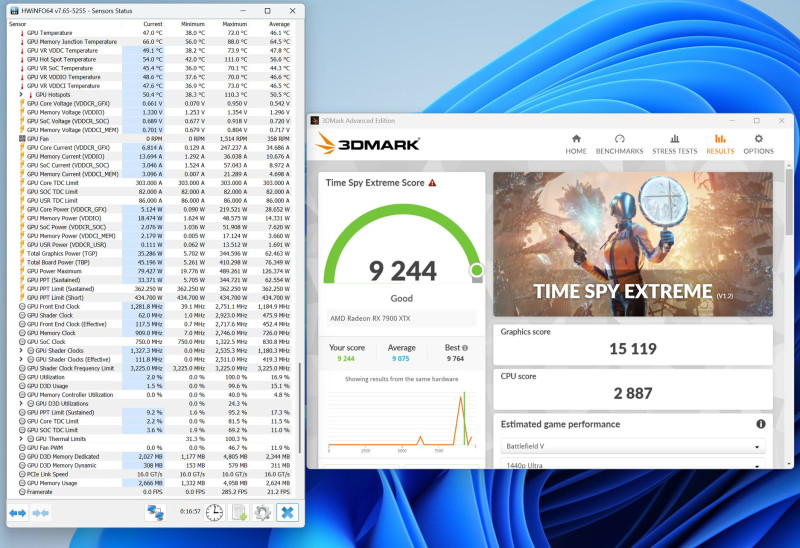This screenshot has width=800, height=548.
Task: Click the HWiNFO64 title bar app icon
Action: point(14,11)
